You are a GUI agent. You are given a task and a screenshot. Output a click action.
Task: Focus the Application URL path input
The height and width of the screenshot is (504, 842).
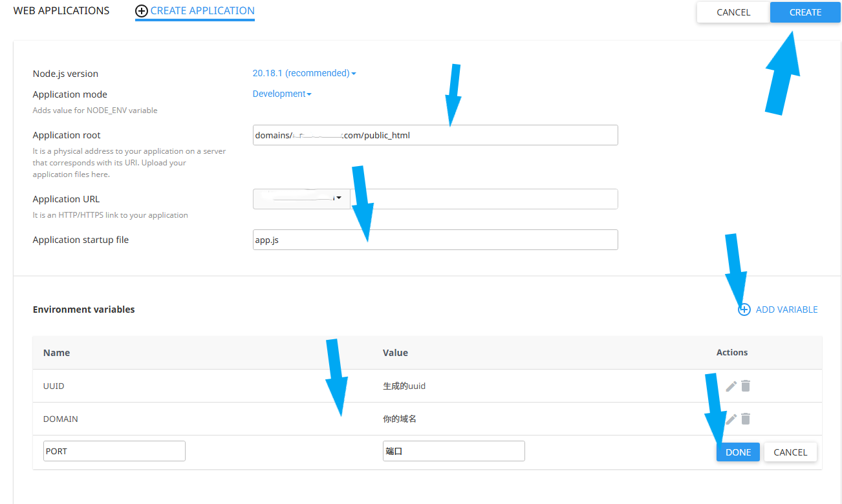pyautogui.click(x=484, y=199)
